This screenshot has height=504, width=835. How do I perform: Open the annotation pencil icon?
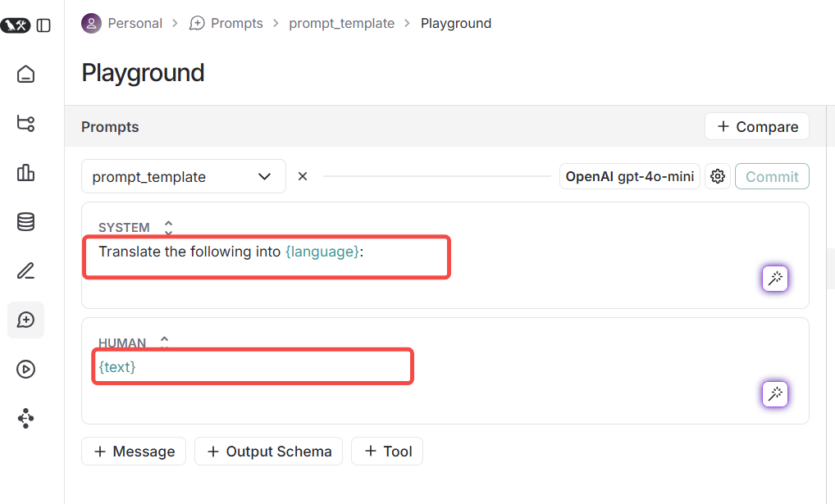pyautogui.click(x=26, y=270)
